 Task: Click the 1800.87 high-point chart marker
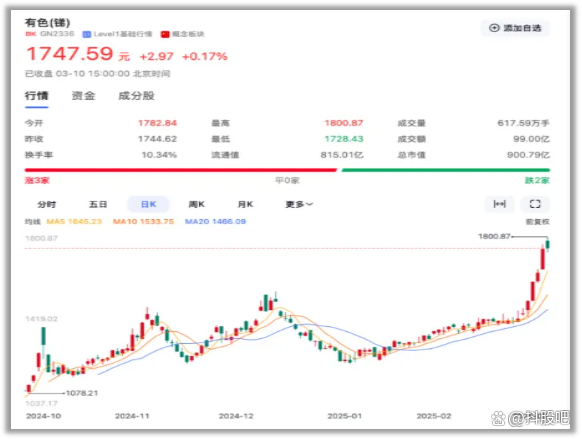pos(494,236)
